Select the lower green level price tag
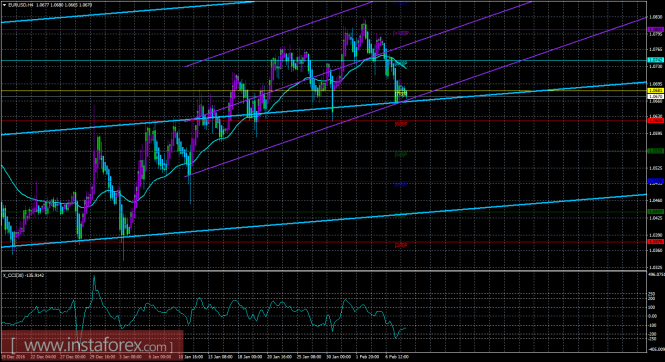The width and height of the screenshot is (665, 362). click(x=656, y=212)
